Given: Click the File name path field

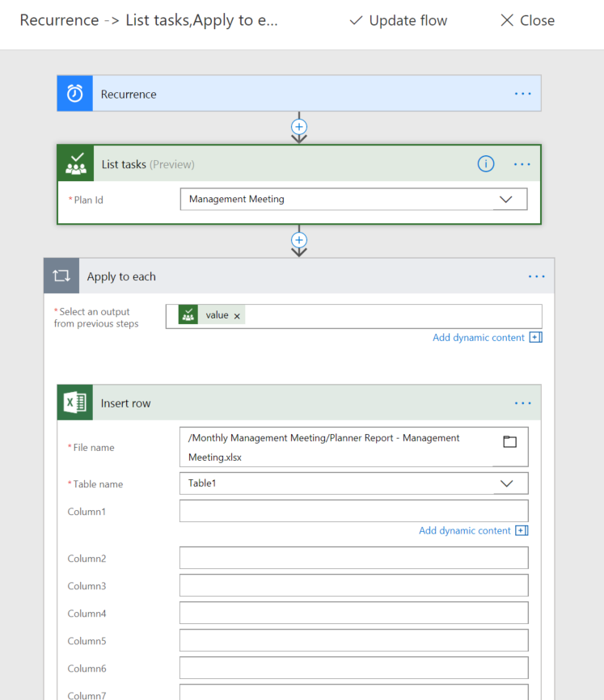Looking at the screenshot, I should [353, 447].
